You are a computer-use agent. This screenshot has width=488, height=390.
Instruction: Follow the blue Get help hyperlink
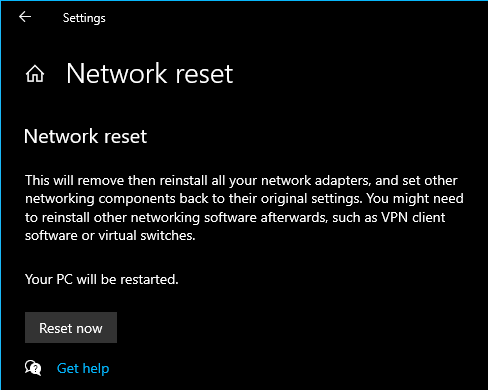pos(83,369)
